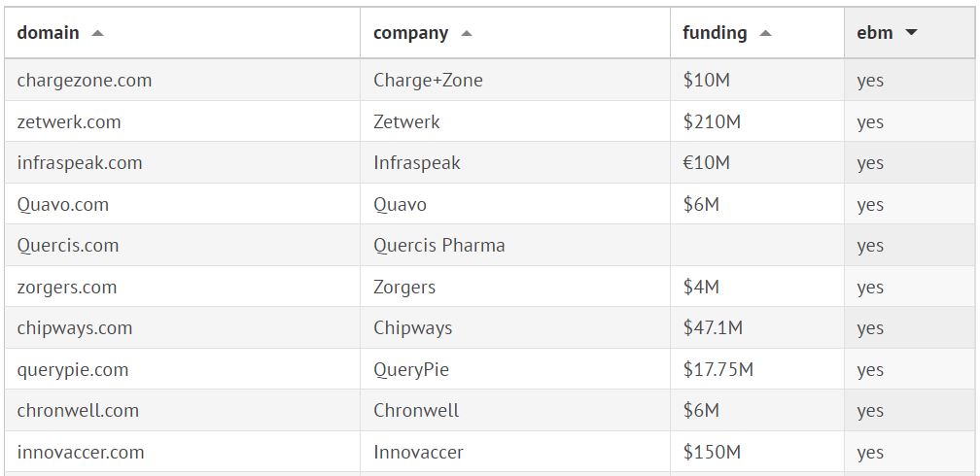Click the ebm yes cell for Zorgers
Screen dimensions: 980x476
[x=870, y=288]
